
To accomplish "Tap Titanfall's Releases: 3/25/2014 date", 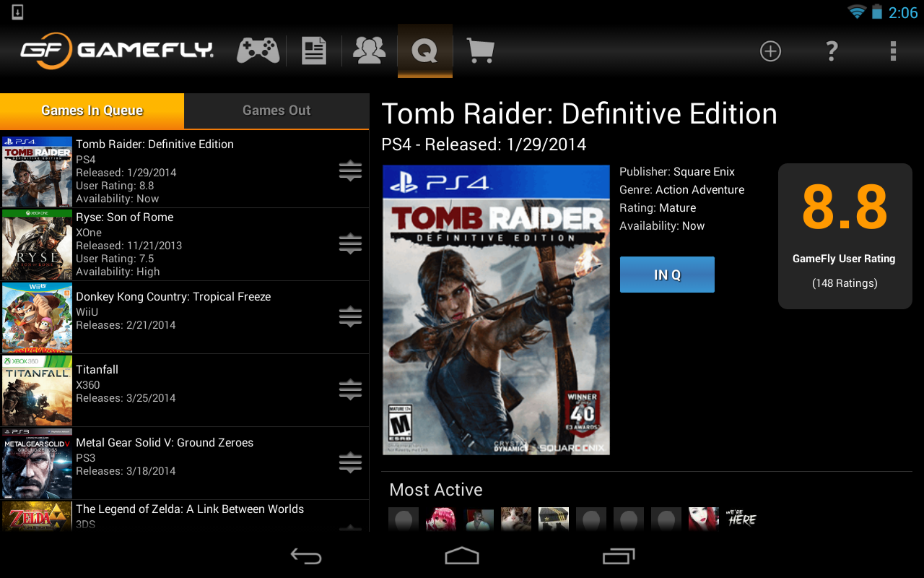I will pyautogui.click(x=126, y=398).
